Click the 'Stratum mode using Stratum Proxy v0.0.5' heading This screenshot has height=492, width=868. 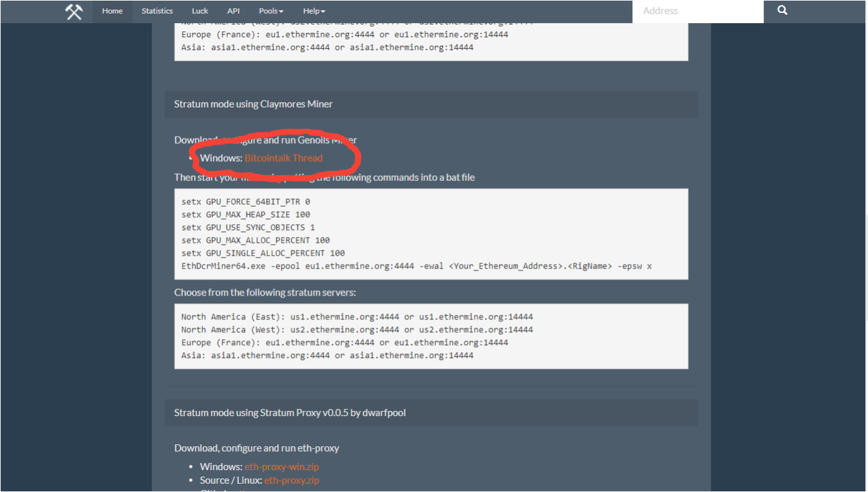point(290,412)
